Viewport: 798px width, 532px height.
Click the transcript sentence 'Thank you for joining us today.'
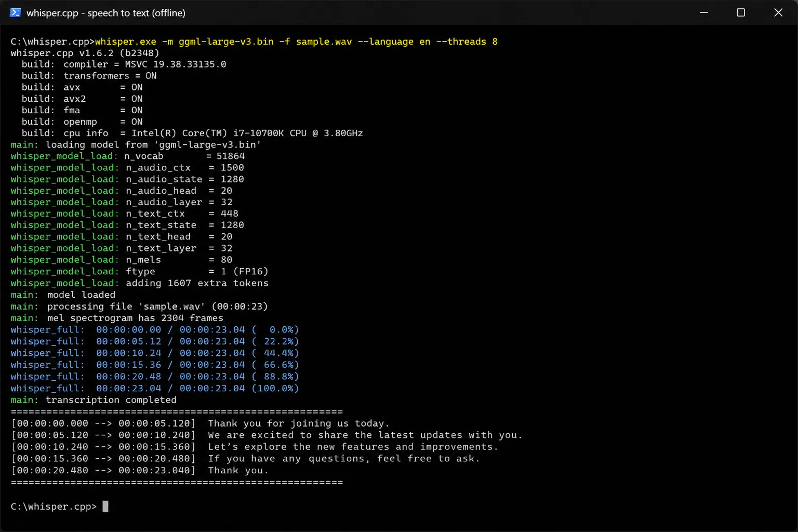pyautogui.click(x=299, y=423)
